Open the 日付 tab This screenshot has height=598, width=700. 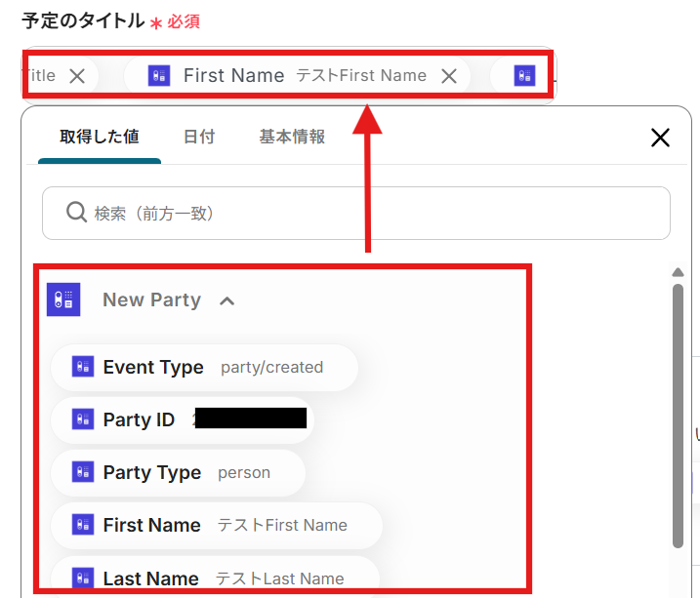pos(199,138)
